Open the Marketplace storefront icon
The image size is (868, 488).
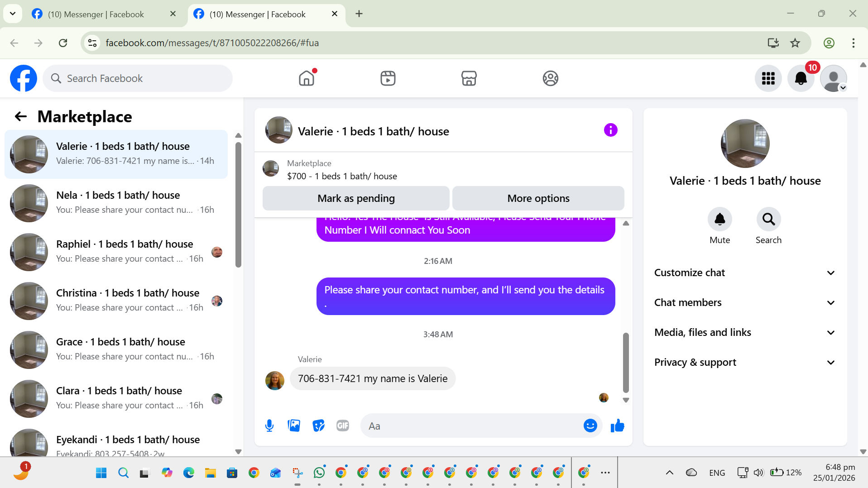[469, 78]
